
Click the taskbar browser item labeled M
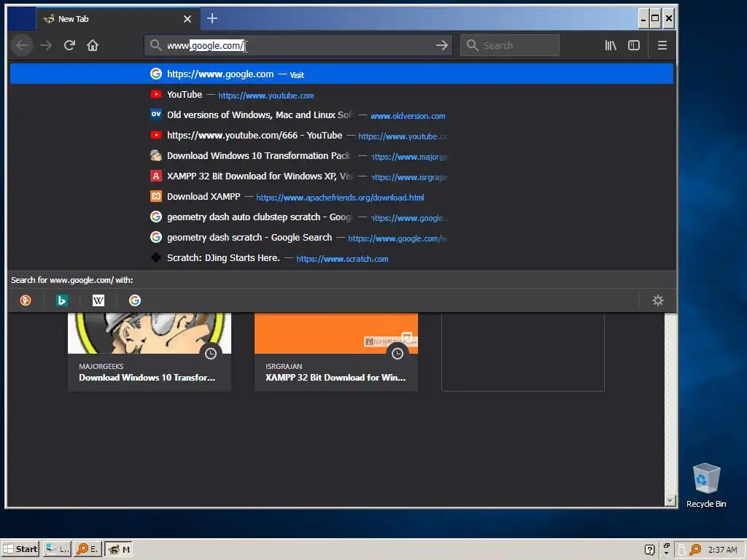119,549
